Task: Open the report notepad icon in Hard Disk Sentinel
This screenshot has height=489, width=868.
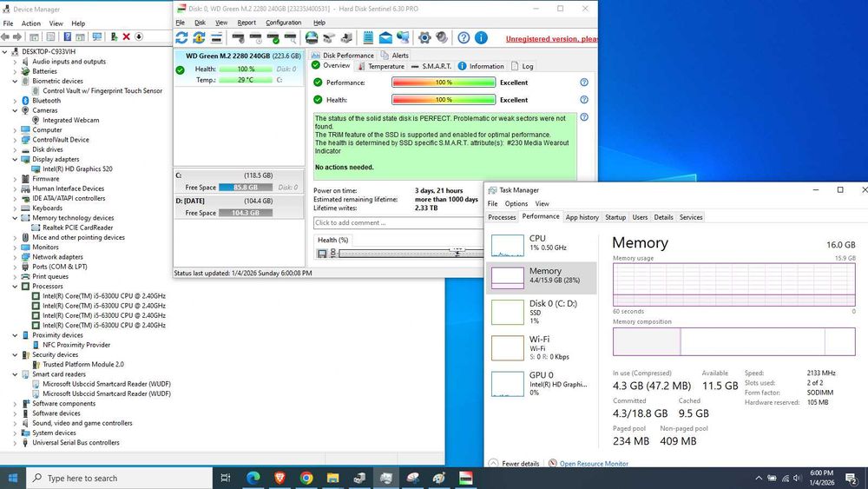Action: 368,37
